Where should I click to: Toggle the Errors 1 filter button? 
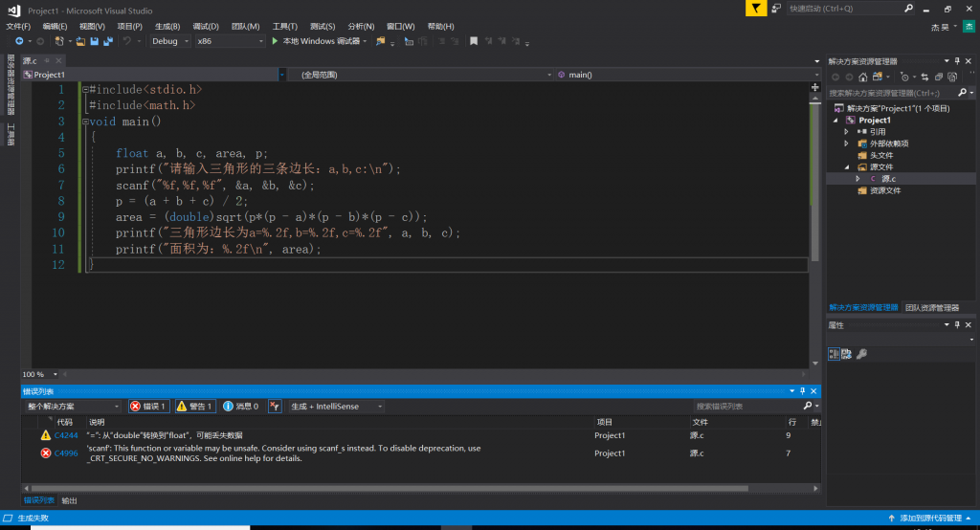[x=148, y=407]
